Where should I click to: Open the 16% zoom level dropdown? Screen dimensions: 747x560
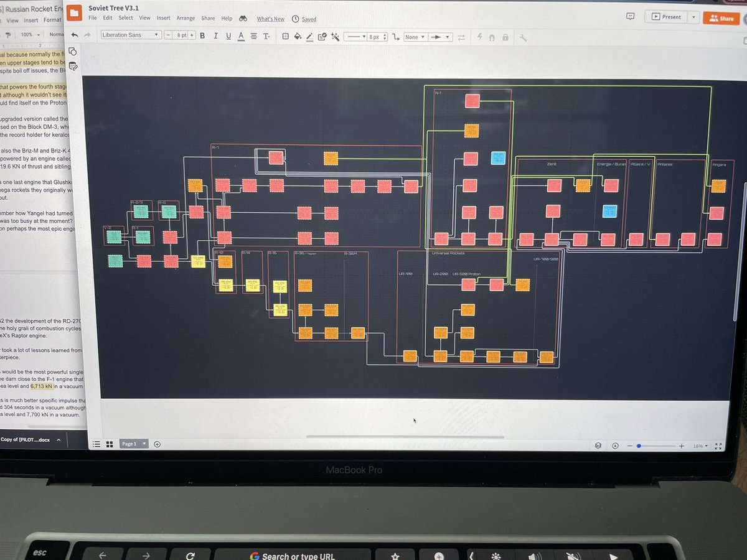[700, 446]
